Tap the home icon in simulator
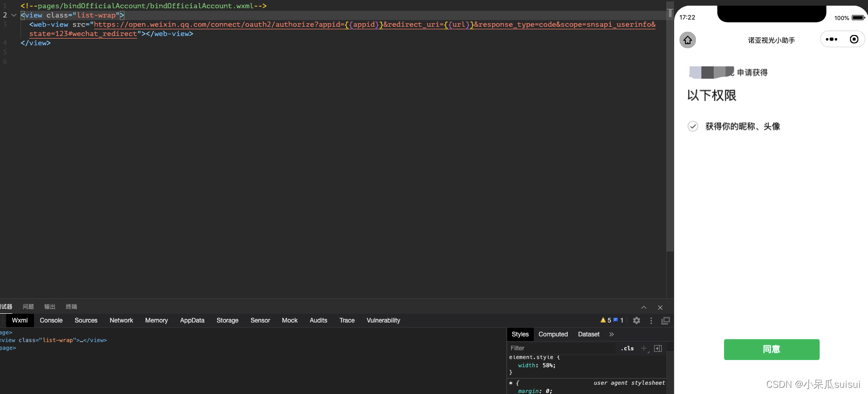 [x=688, y=40]
